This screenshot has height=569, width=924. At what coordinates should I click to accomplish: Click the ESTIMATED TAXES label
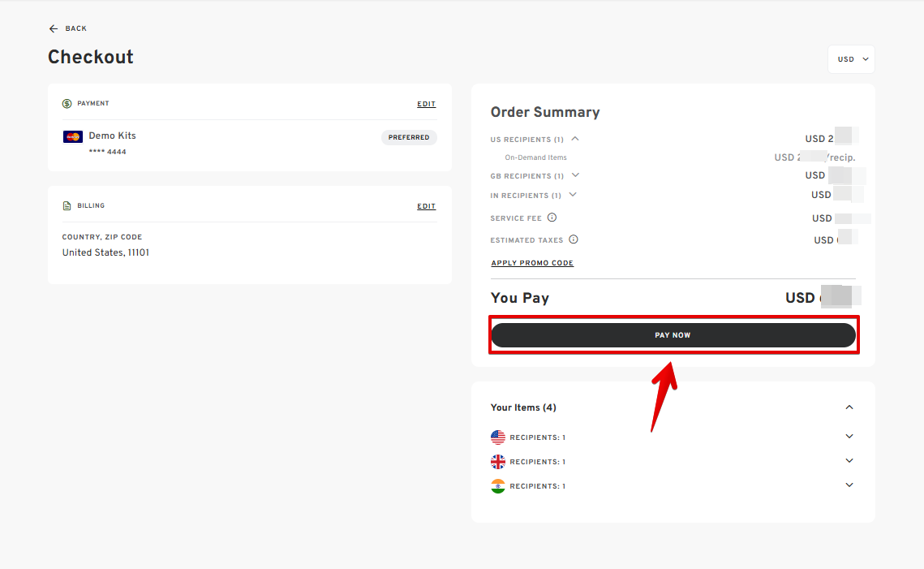coord(526,240)
